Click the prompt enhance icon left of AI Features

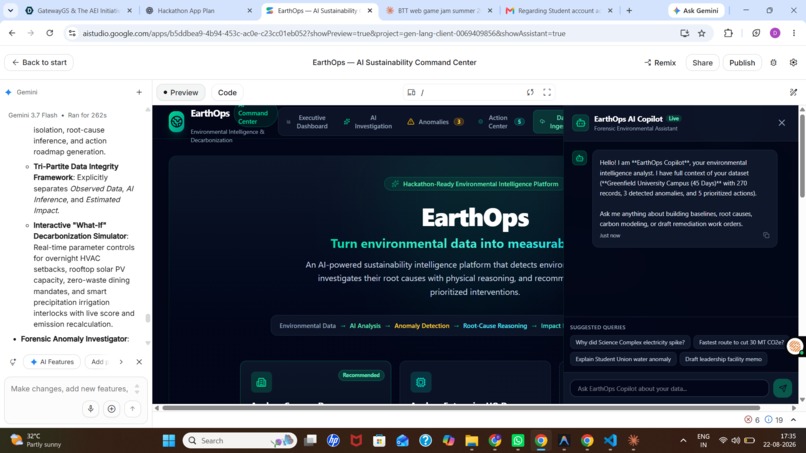coord(13,362)
